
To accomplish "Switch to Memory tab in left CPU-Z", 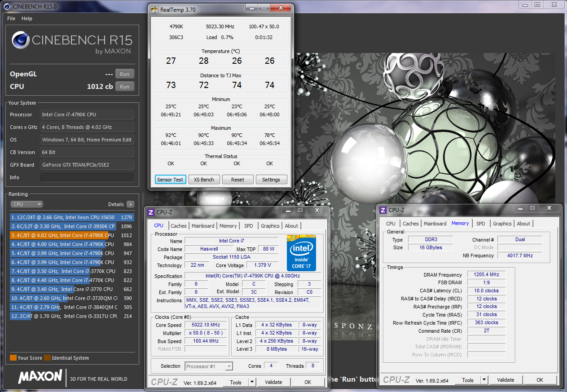I will tap(228, 226).
